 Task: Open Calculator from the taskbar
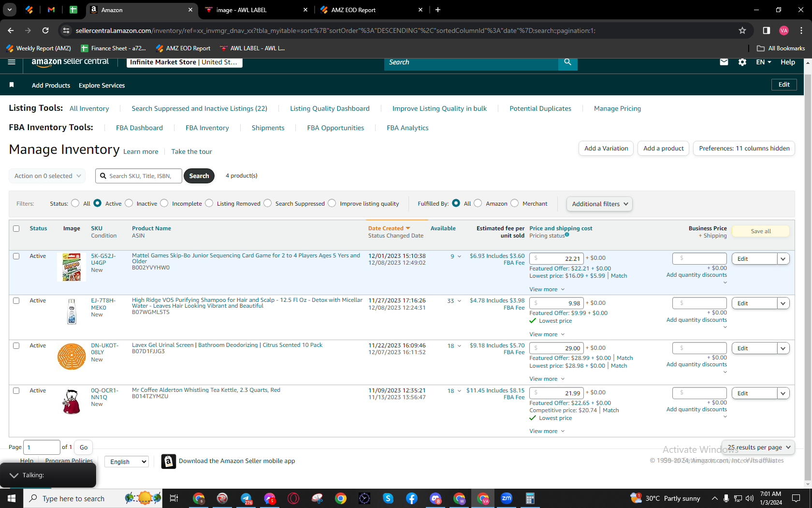[x=530, y=498]
